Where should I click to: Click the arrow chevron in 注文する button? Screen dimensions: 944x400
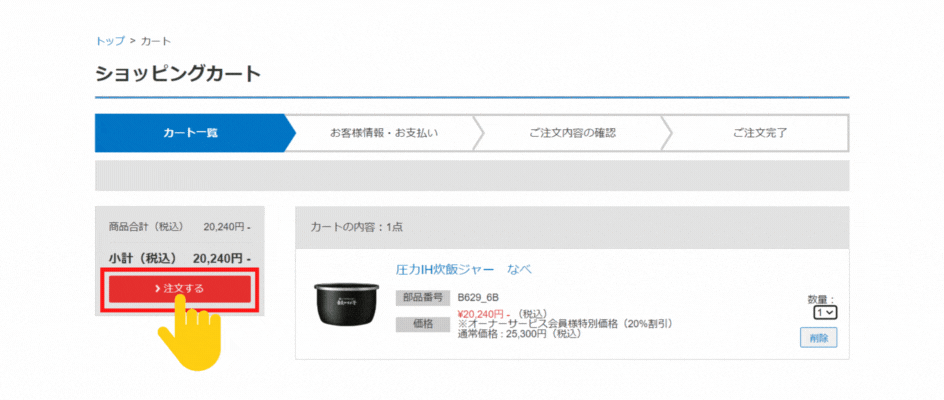tap(157, 289)
